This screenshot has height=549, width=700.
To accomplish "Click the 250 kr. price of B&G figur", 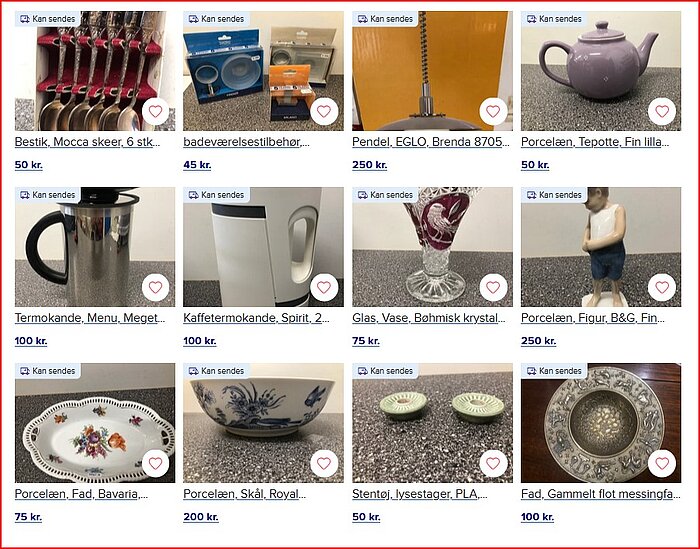I will pyautogui.click(x=538, y=341).
